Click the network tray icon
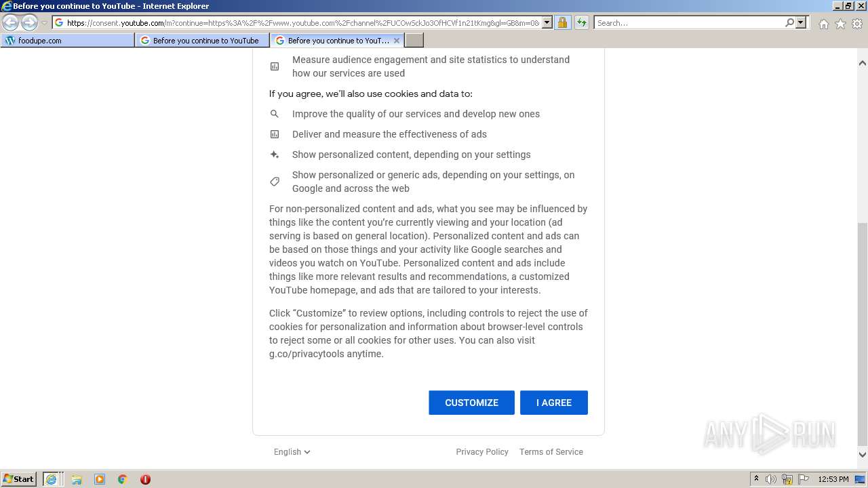The height and width of the screenshot is (488, 868). click(x=787, y=479)
